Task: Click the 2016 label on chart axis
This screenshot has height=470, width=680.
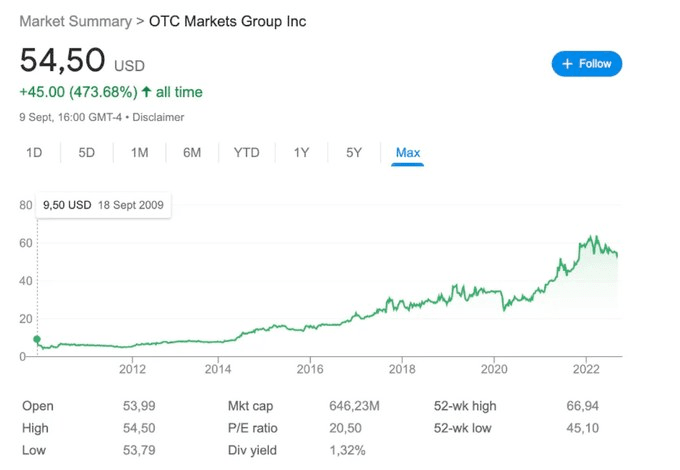Action: click(310, 369)
